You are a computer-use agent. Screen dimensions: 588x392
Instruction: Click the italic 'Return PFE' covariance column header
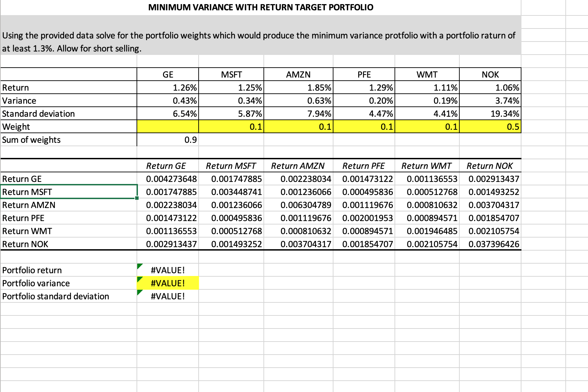point(364,166)
